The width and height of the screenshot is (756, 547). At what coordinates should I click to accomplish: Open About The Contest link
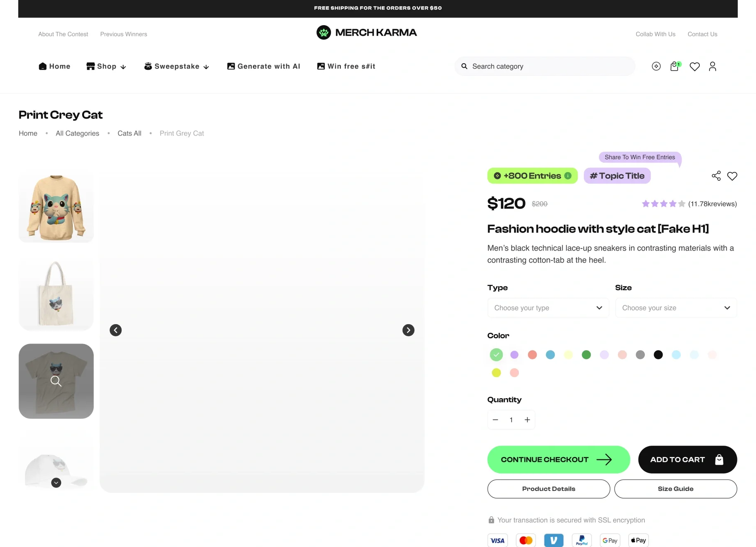(63, 34)
